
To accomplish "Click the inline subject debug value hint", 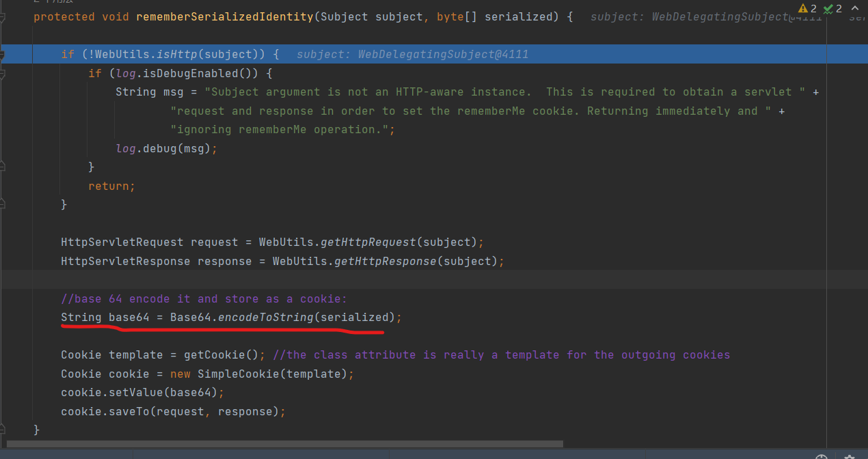I will coord(412,54).
